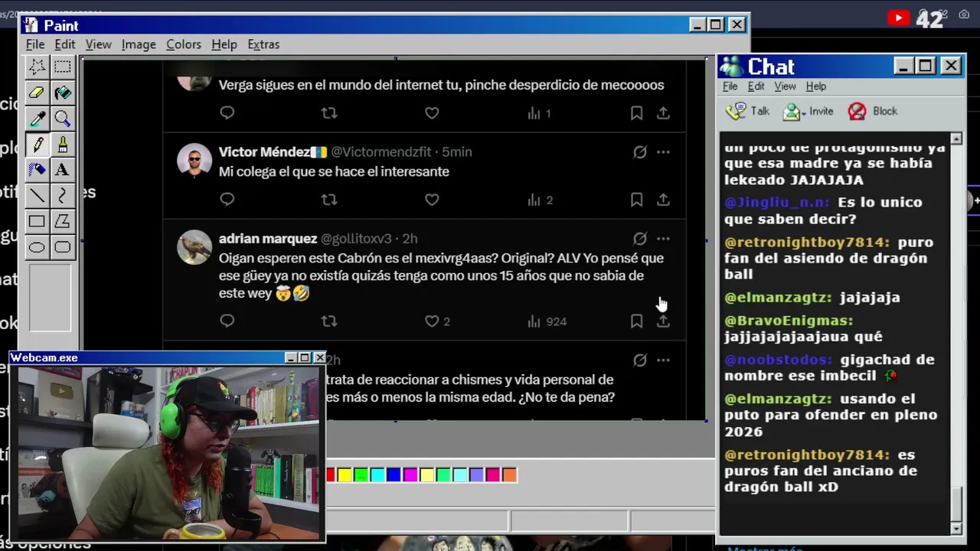Click the @gollitoxv3 handle
The width and height of the screenshot is (980, 551).
click(x=356, y=239)
